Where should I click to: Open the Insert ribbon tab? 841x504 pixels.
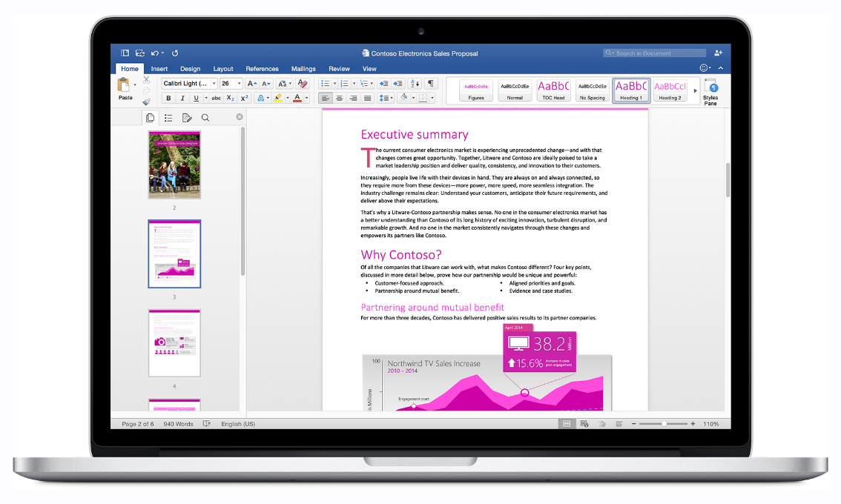(x=159, y=69)
